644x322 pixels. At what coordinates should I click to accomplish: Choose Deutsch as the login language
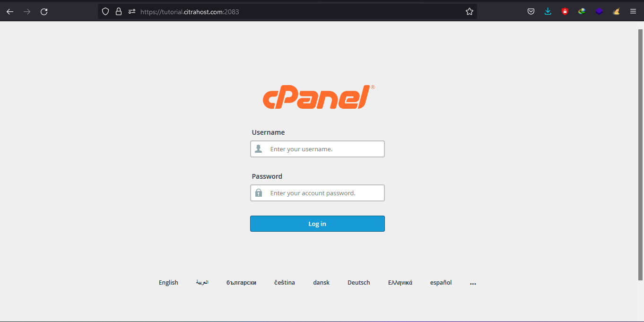[x=359, y=283]
